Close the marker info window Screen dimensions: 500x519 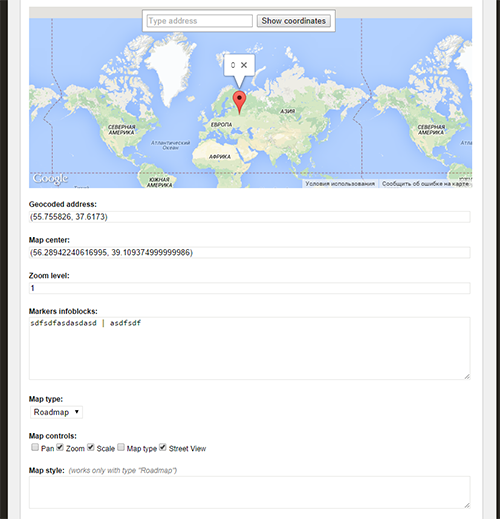244,65
